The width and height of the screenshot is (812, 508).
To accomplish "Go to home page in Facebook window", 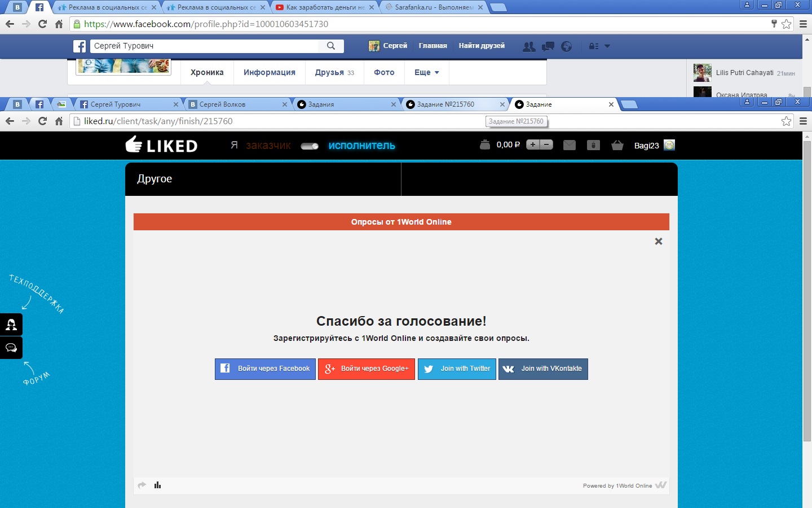I will [x=59, y=24].
